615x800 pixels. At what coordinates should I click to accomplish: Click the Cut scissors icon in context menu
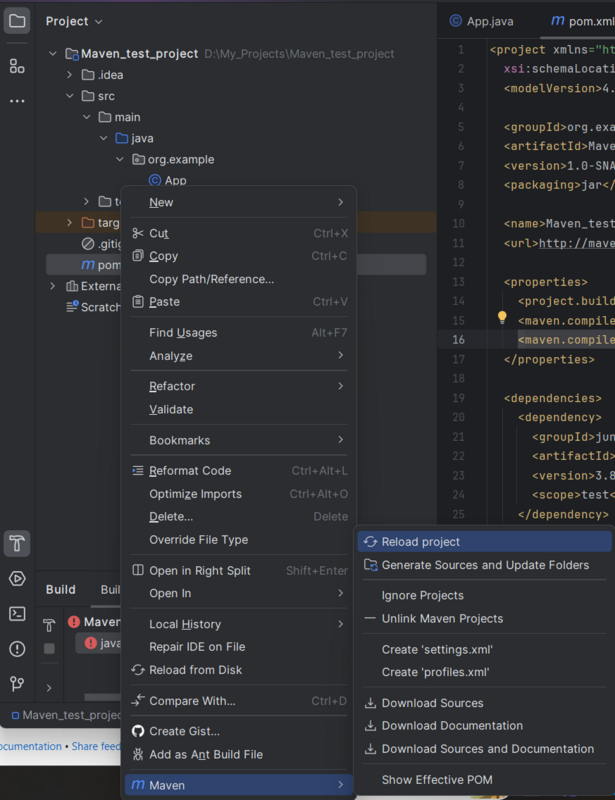pos(138,233)
